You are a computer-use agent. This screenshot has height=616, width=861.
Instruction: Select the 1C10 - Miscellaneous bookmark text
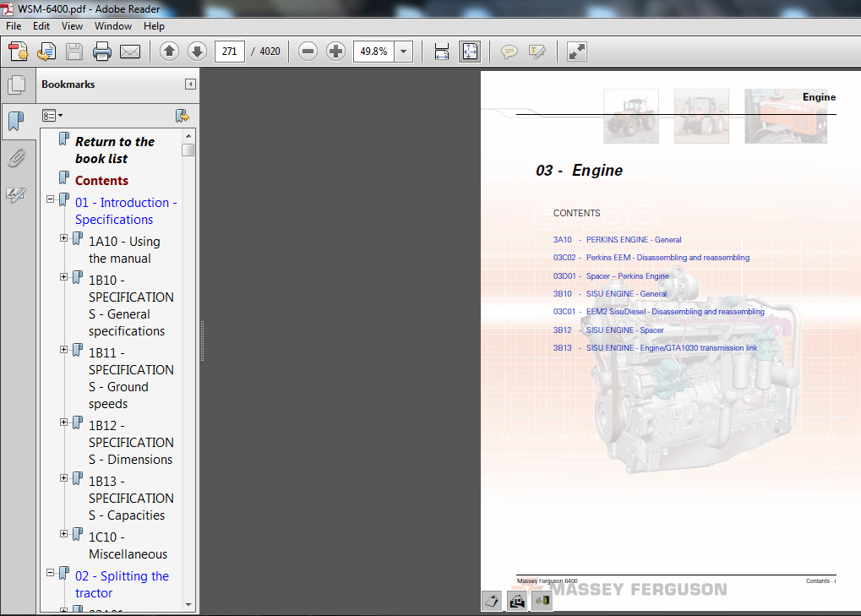(x=128, y=545)
